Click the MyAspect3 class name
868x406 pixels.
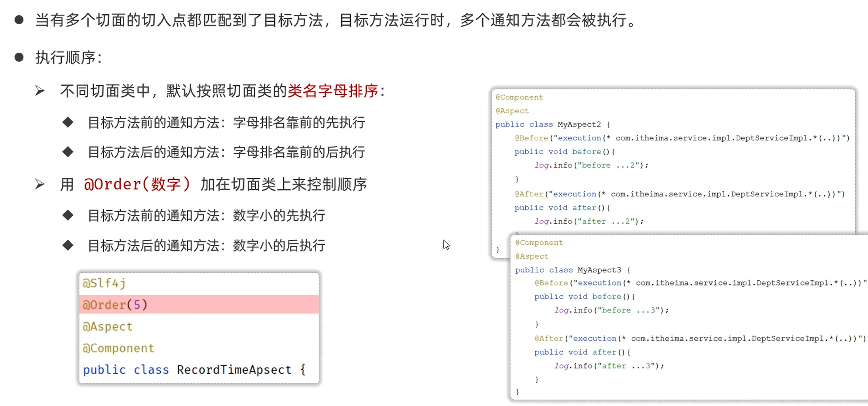[x=599, y=270]
